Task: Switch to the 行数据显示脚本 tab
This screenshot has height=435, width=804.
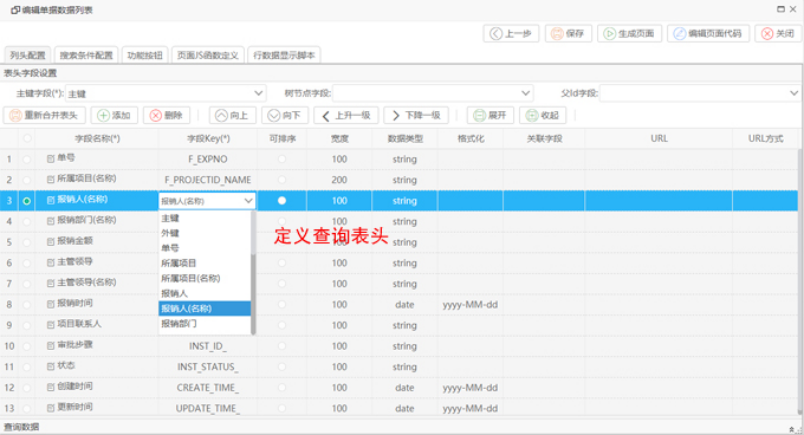Action: tap(284, 55)
